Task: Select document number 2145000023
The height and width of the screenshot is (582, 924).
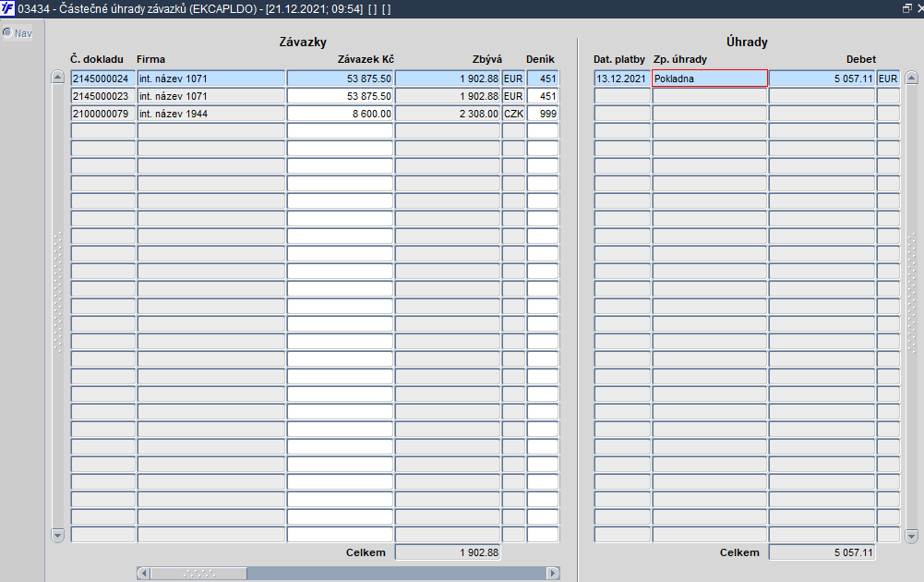Action: [x=103, y=96]
